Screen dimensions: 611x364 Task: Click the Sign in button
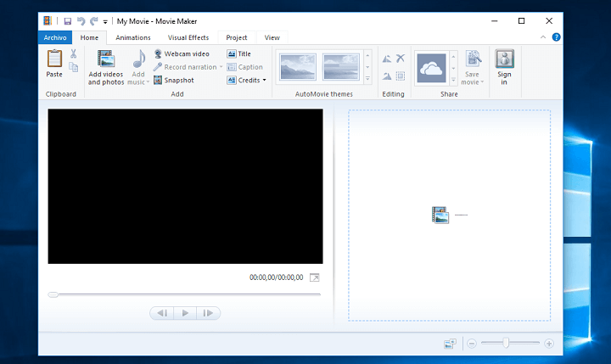click(x=504, y=67)
